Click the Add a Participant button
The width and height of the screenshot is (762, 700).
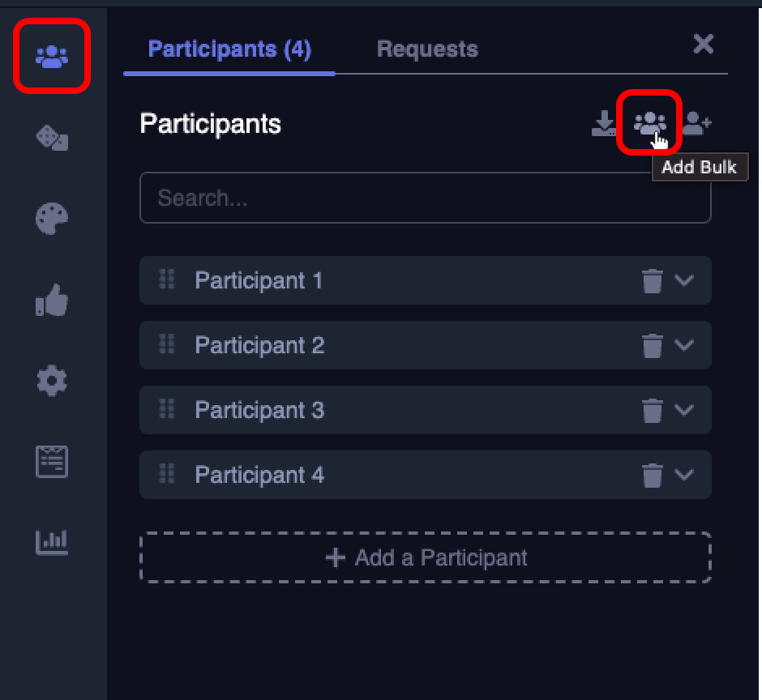(x=426, y=557)
